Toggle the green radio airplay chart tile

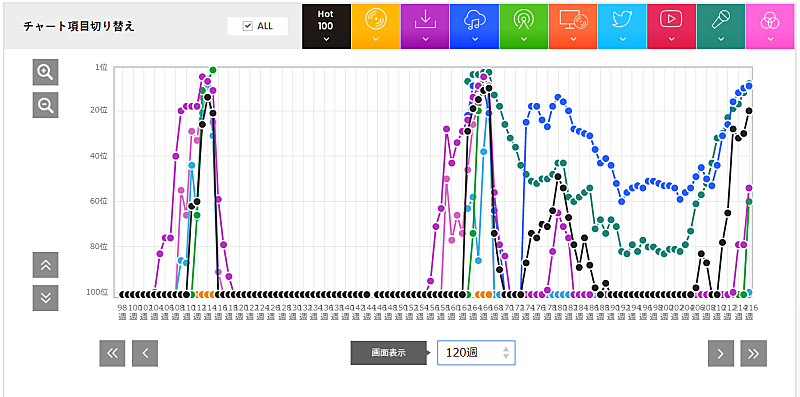click(x=523, y=27)
